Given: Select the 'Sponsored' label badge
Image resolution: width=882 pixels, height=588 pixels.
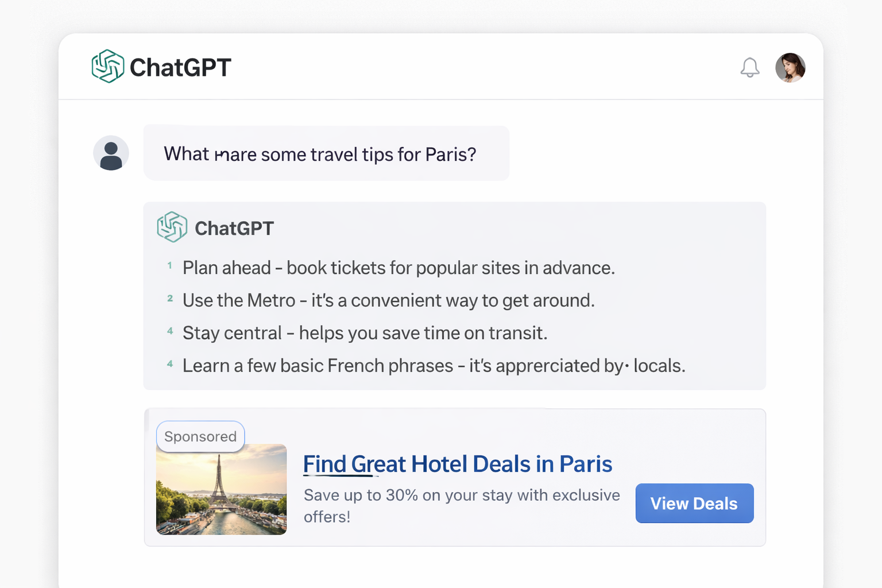Looking at the screenshot, I should tap(200, 436).
